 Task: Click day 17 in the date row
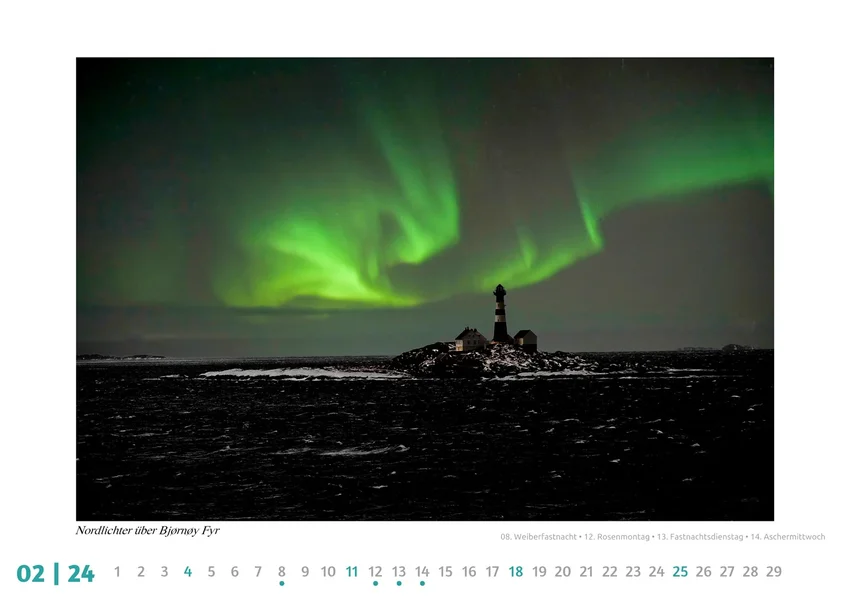[492, 572]
